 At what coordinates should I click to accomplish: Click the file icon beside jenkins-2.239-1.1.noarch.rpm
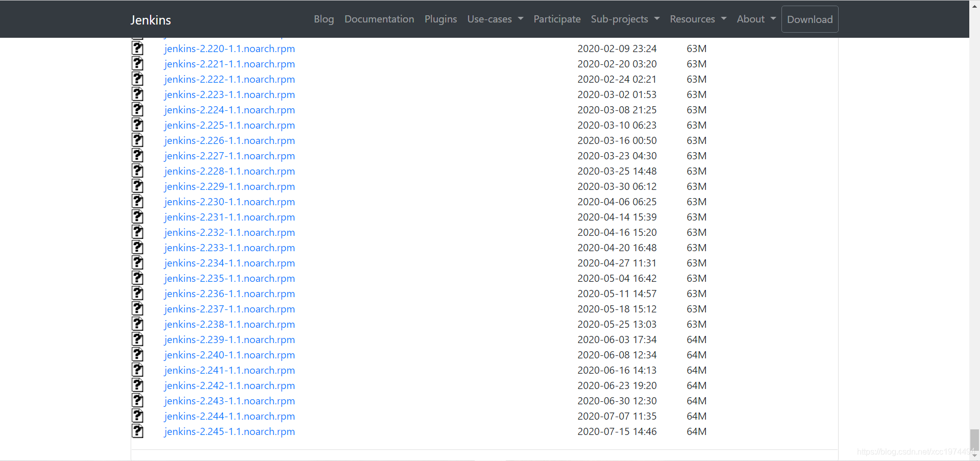click(x=137, y=339)
